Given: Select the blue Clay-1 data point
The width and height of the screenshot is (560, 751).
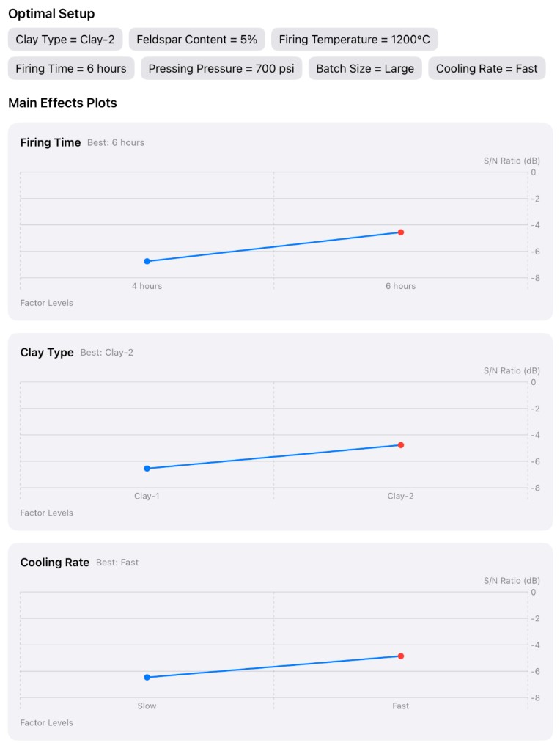Looking at the screenshot, I should click(147, 469).
